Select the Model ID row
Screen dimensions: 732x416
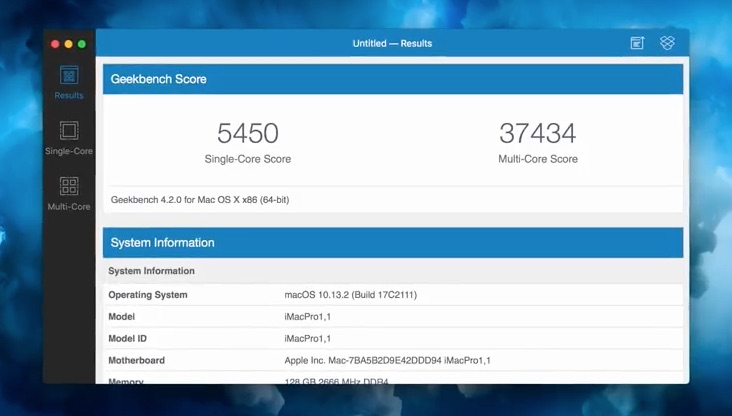click(393, 338)
